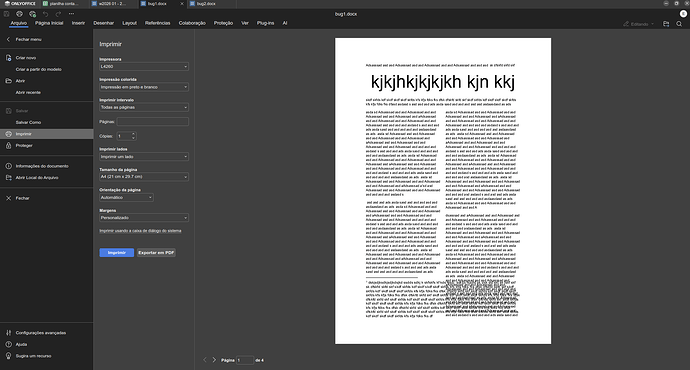This screenshot has height=370, width=690.
Task: Open the Imprimir lados dropdown
Action: pos(144,157)
